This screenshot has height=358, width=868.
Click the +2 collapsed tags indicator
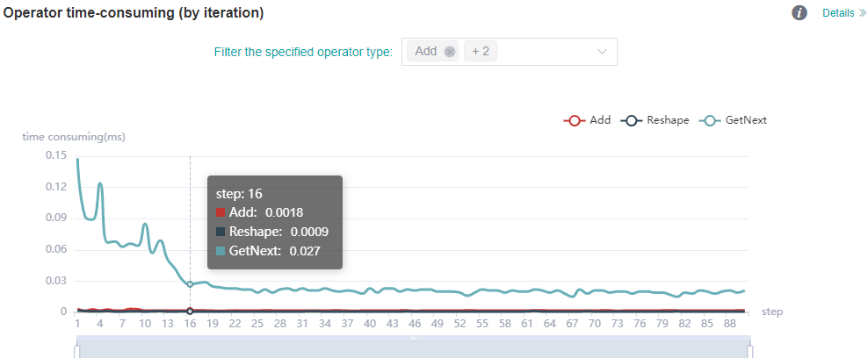(481, 52)
